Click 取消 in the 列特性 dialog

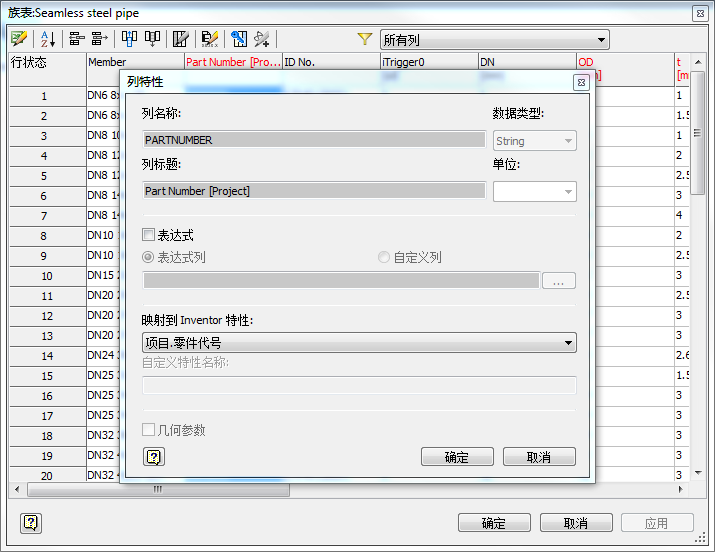(x=539, y=457)
